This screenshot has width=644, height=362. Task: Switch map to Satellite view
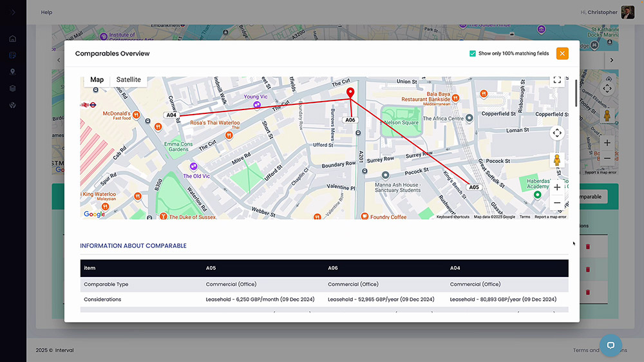coord(128,80)
